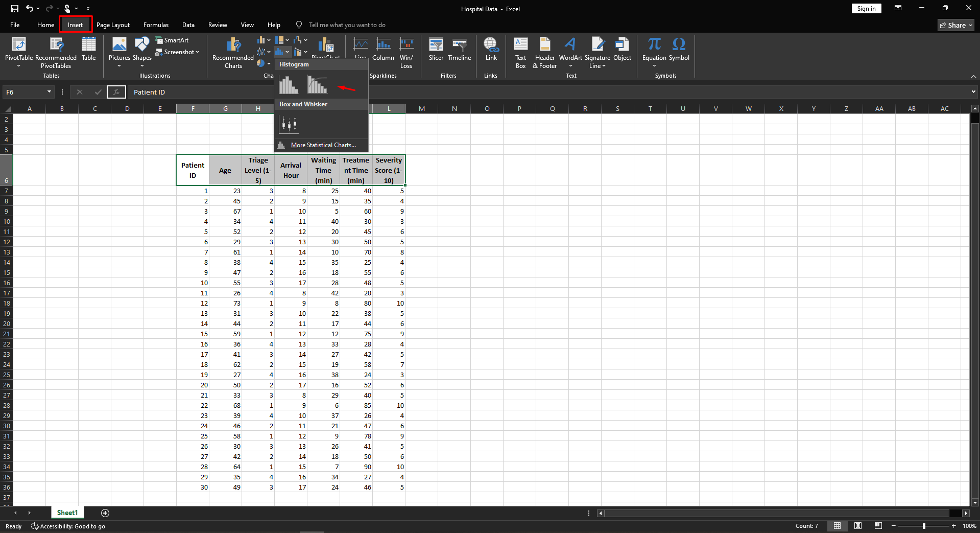Image resolution: width=980 pixels, height=533 pixels.
Task: Click the formula bar containing Patient ID
Action: click(549, 92)
